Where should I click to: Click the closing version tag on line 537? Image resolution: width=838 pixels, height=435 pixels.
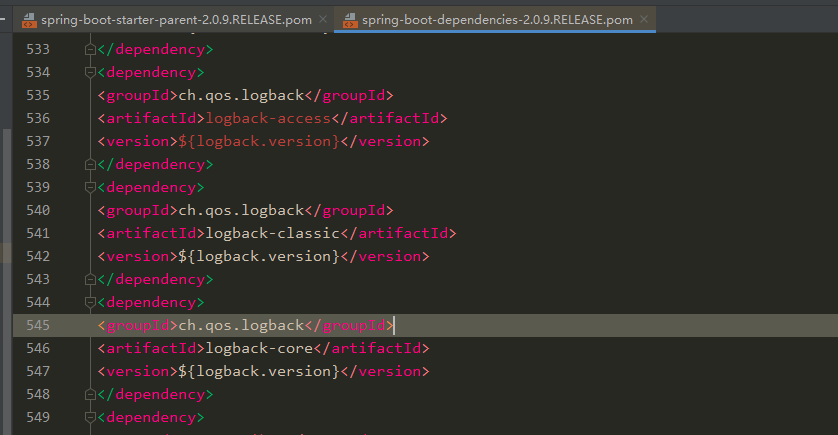coord(385,141)
